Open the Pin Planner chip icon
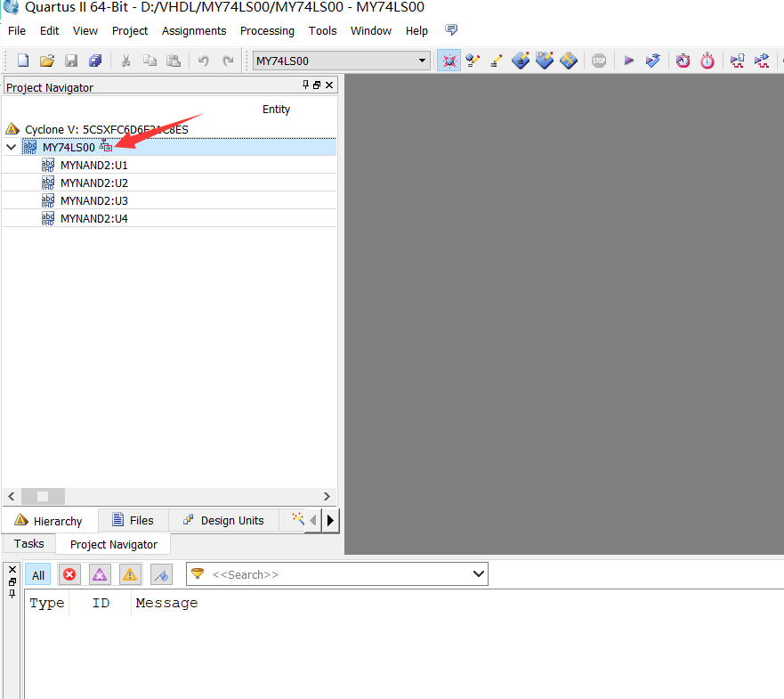The image size is (784, 699). point(521,61)
